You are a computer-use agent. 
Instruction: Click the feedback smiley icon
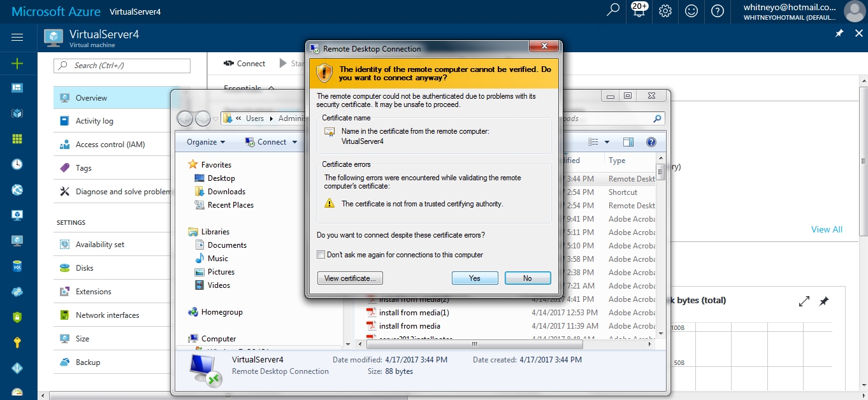pos(691,11)
